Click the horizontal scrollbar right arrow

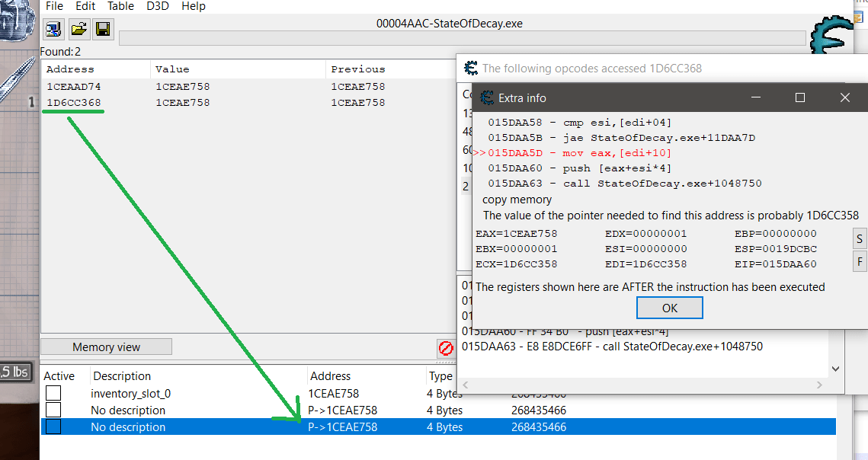point(819,385)
